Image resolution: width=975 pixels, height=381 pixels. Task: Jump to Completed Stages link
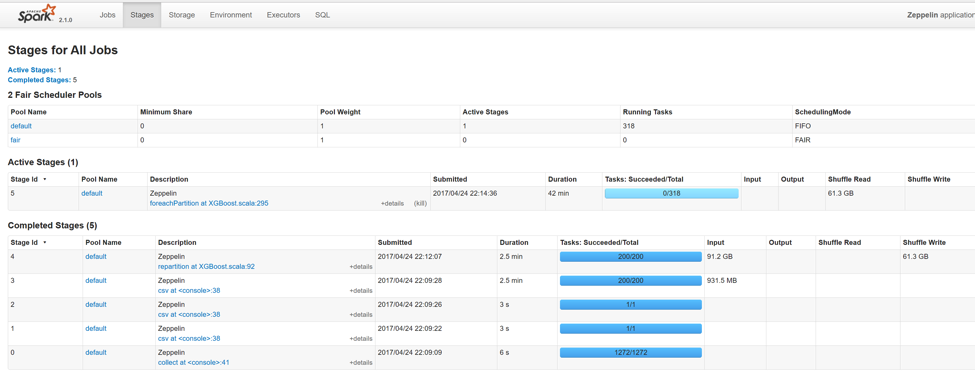(39, 80)
